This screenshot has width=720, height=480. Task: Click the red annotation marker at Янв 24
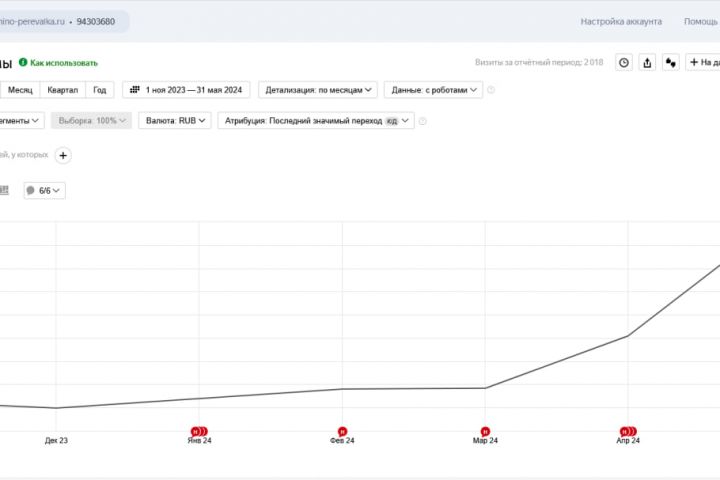pyautogui.click(x=199, y=431)
